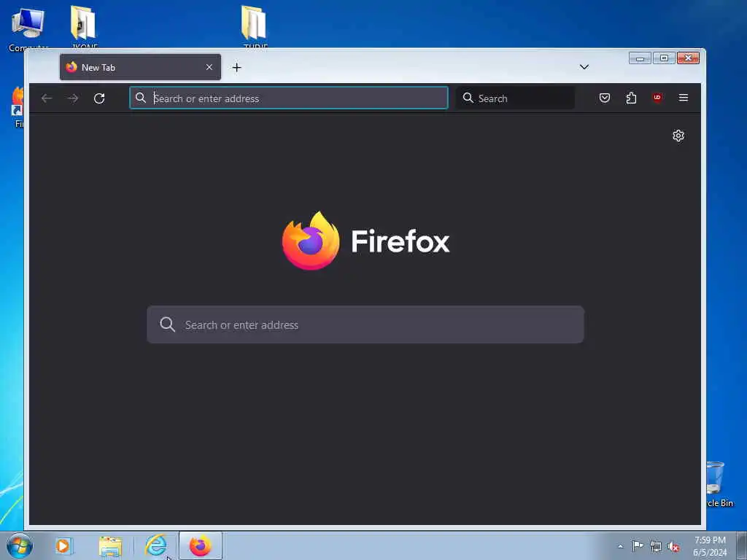
Task: Launch Windows Media Player from taskbar
Action: pyautogui.click(x=63, y=545)
